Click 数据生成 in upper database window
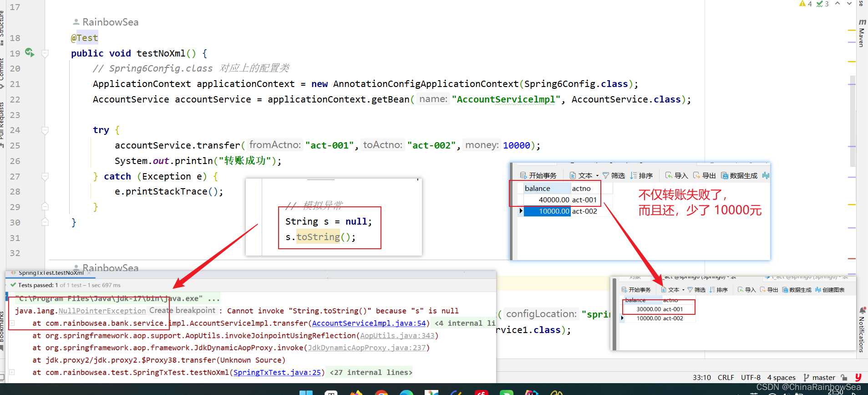Viewport: 868px width, 395px height. [x=739, y=175]
